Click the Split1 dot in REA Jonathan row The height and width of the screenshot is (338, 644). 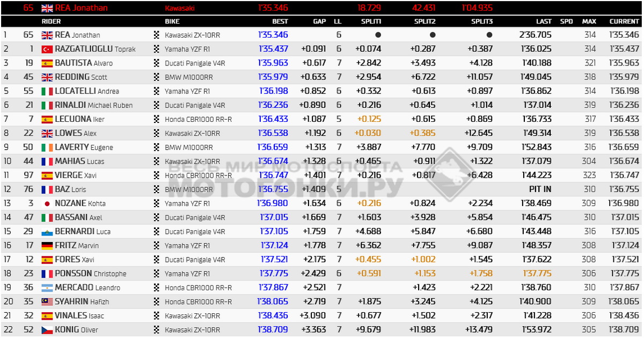378,35
